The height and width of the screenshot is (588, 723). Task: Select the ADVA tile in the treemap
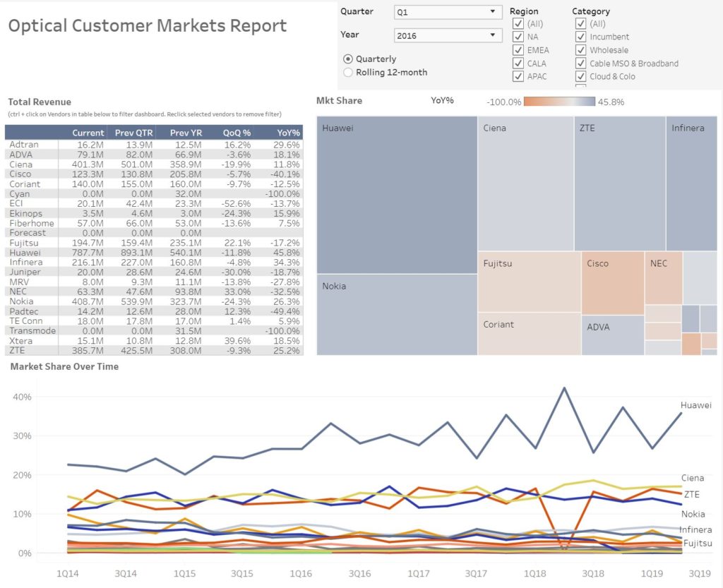(613, 335)
